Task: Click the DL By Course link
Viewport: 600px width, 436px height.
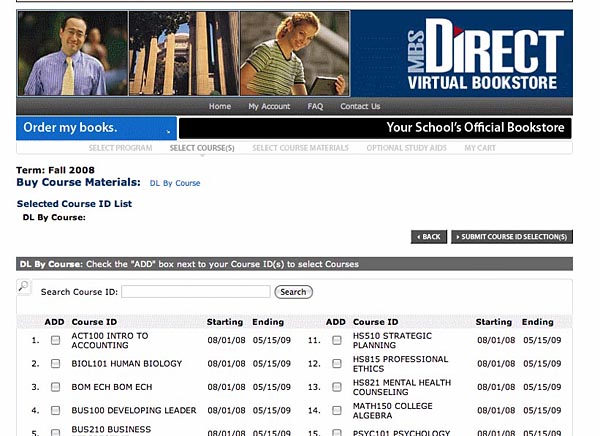Action: tap(175, 183)
